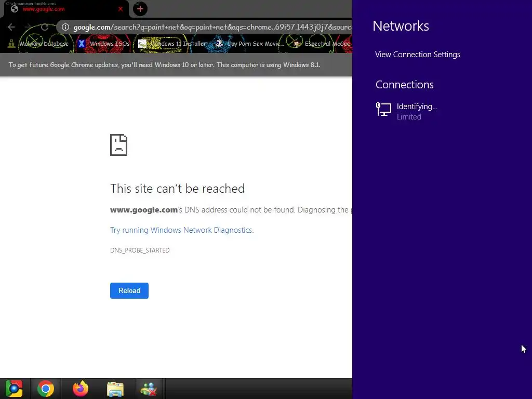Open the Start button in taskbar
This screenshot has height=399, width=532.
pyautogui.click(x=14, y=389)
